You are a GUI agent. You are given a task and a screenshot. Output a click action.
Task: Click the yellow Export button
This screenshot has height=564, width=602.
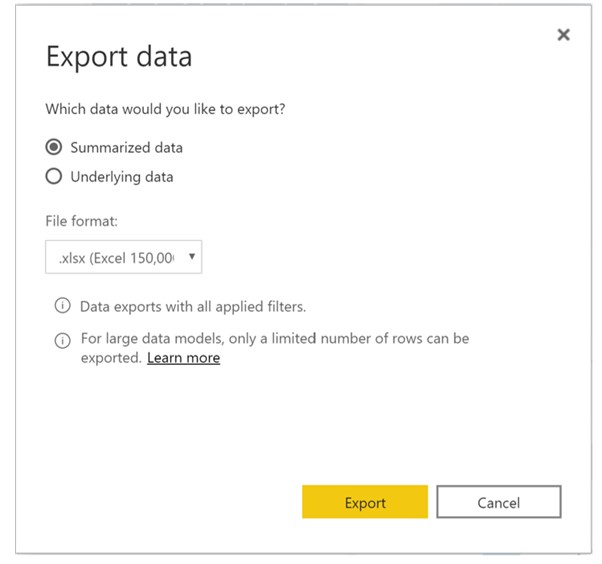[365, 502]
